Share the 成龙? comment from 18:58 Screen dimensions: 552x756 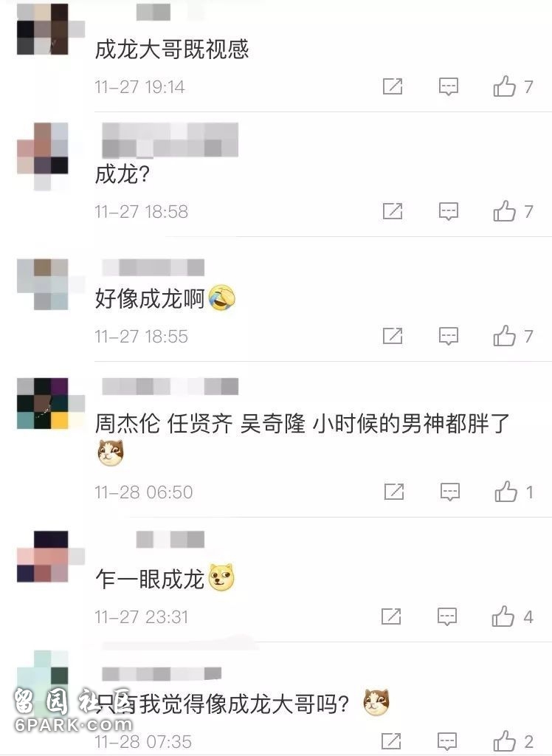pos(393,211)
